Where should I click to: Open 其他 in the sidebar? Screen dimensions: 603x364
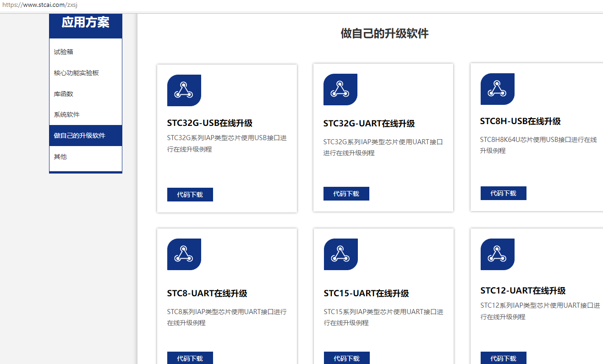click(x=86, y=157)
